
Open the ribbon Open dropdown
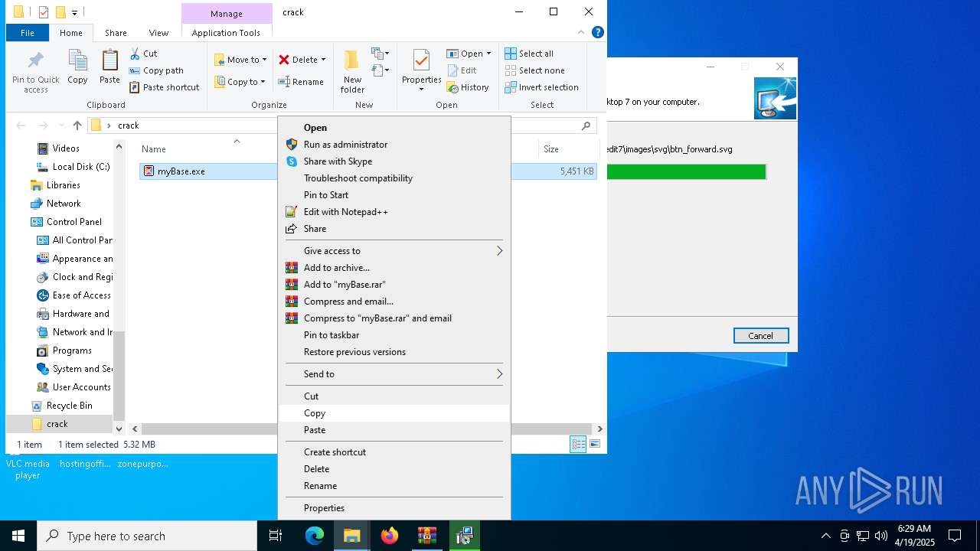(x=469, y=54)
